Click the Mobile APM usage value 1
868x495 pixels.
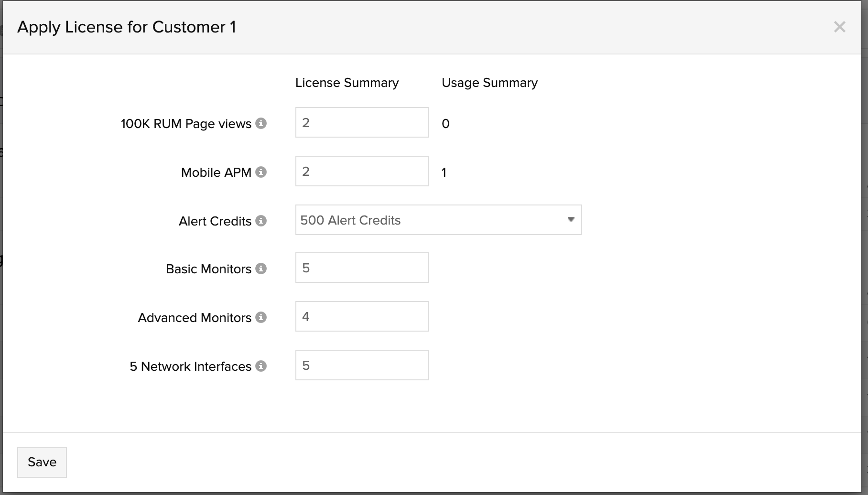point(444,172)
